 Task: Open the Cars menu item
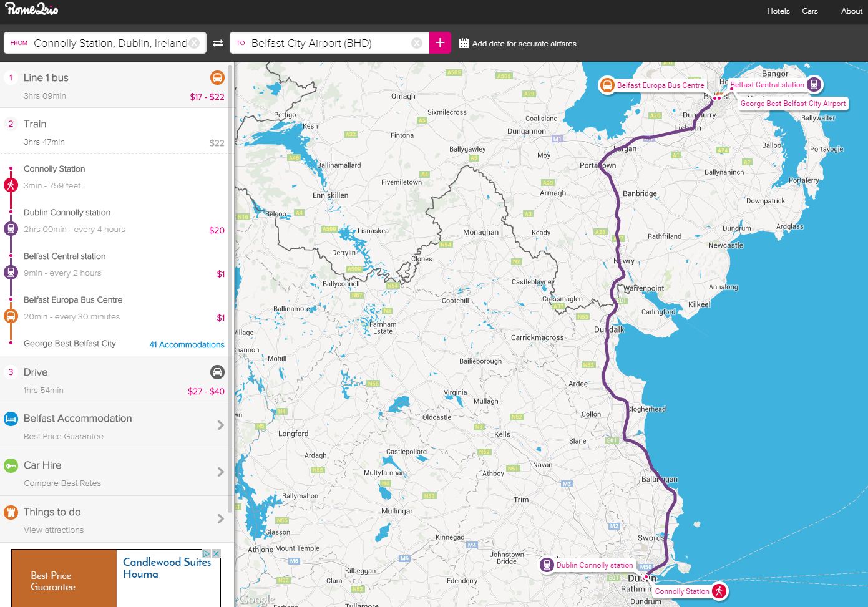(x=809, y=11)
